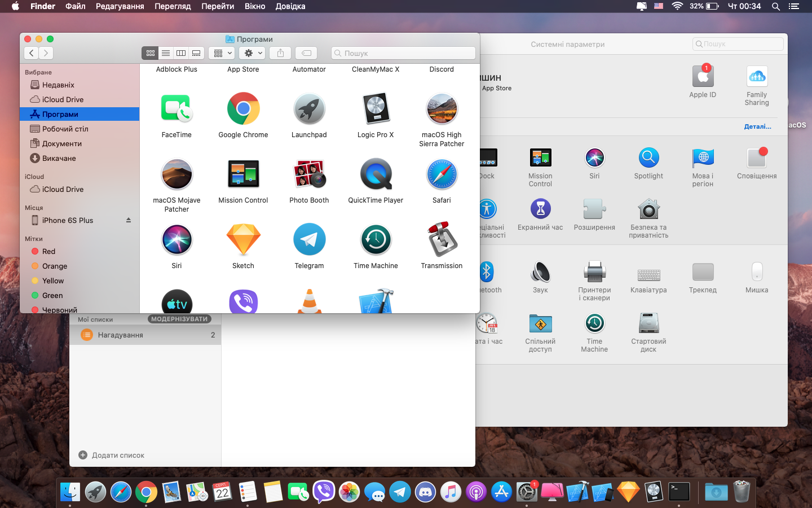Open Siri pane in System Preferences

click(x=594, y=158)
